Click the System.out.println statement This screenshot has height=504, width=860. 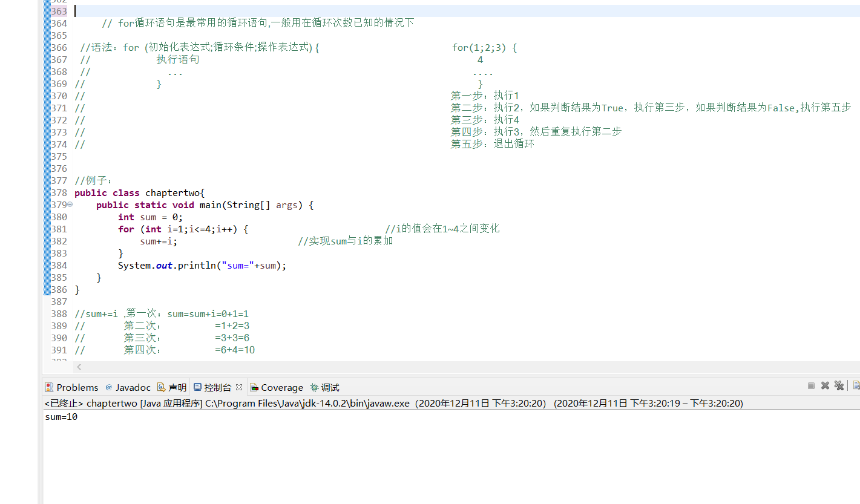tap(202, 266)
